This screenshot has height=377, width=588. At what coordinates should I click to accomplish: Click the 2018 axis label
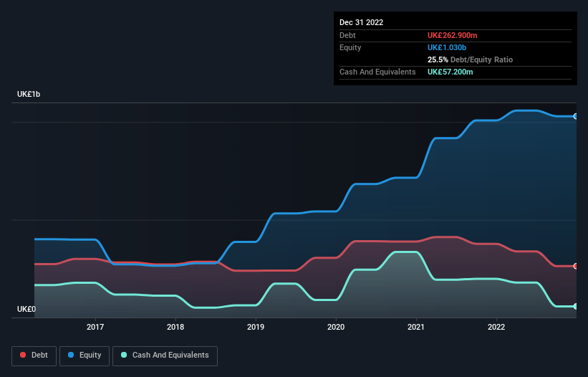tap(175, 327)
